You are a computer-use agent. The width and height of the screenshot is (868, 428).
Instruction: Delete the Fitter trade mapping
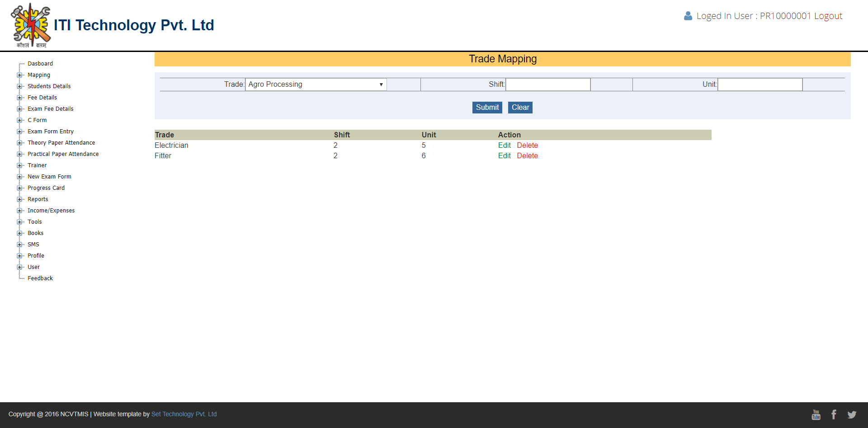pyautogui.click(x=527, y=156)
